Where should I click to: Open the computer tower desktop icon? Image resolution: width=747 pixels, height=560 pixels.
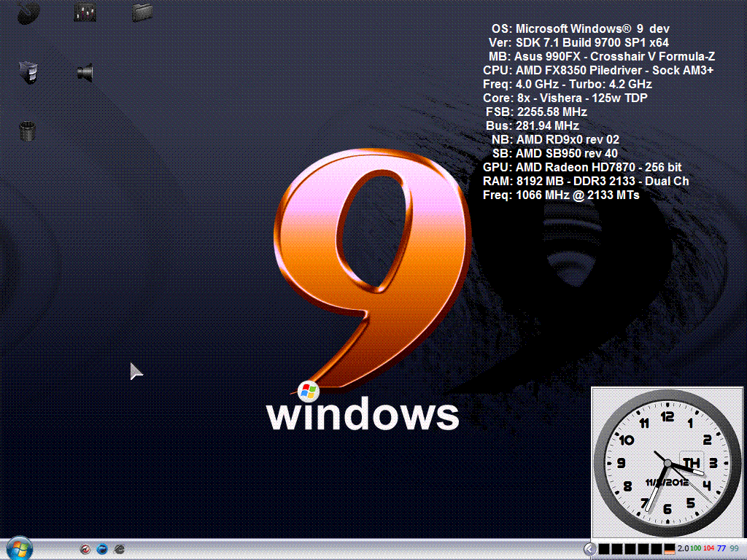[x=28, y=71]
